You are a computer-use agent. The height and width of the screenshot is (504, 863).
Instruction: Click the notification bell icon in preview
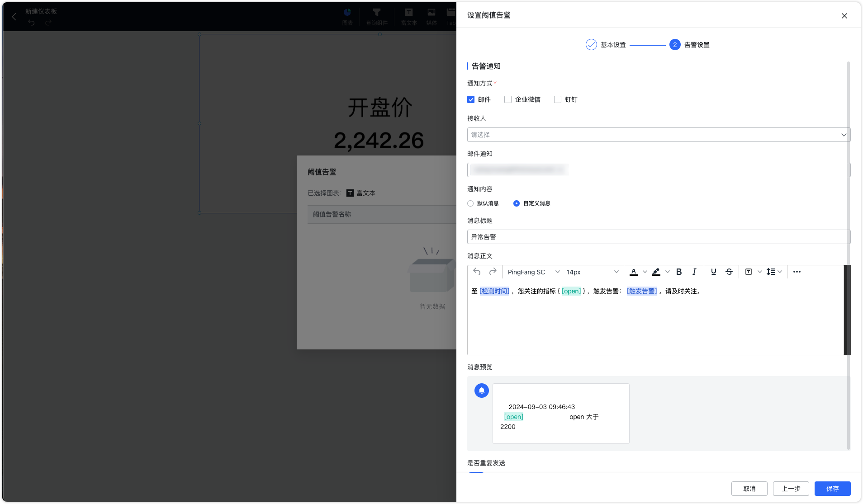(x=482, y=391)
